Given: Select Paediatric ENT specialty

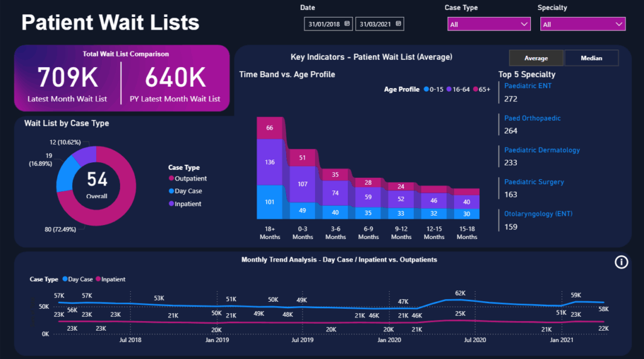Looking at the screenshot, I should pyautogui.click(x=527, y=86).
